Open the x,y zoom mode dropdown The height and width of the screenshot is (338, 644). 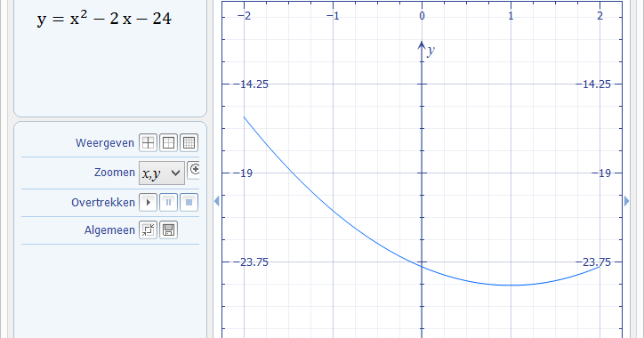coord(162,173)
